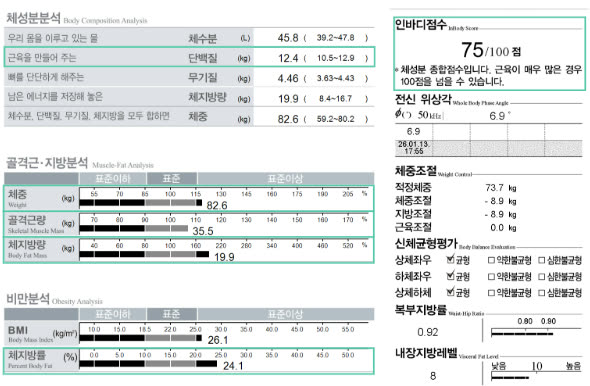Image resolution: width=590 pixels, height=386 pixels.
Task: Click the 남은 에너지를 저장해 놓은 description
Action: pyautogui.click(x=55, y=97)
